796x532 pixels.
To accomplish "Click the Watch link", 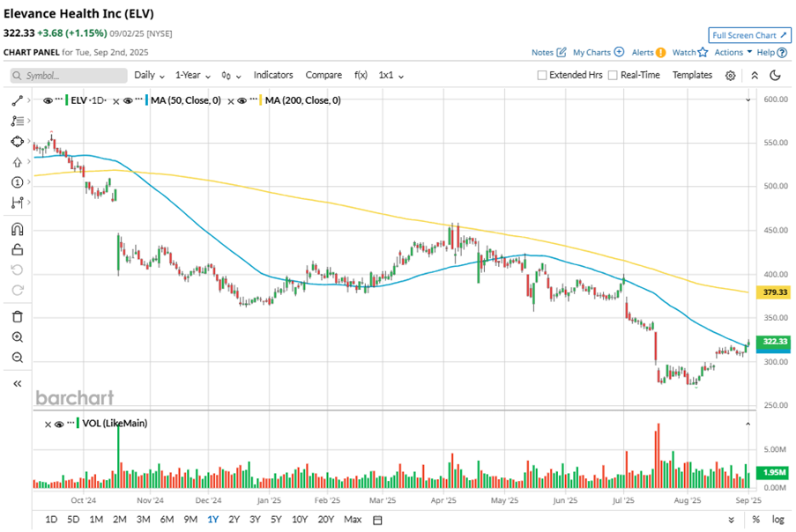I will pyautogui.click(x=684, y=52).
